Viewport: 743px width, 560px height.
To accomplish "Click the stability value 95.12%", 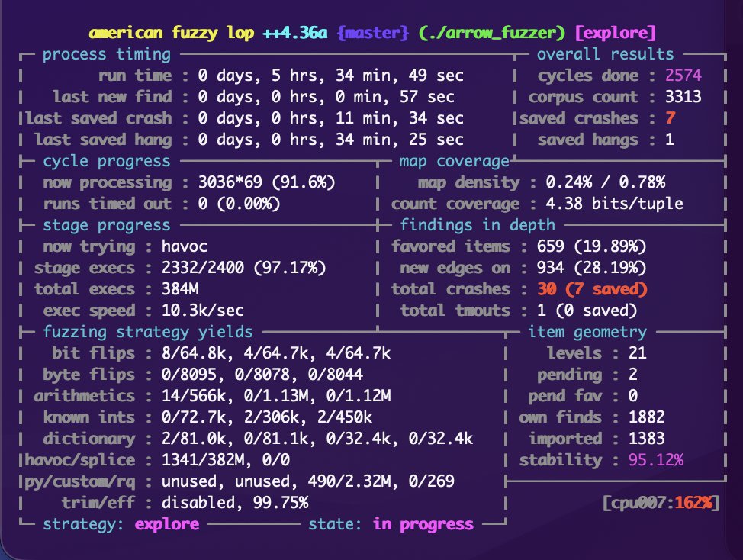I will point(656,460).
